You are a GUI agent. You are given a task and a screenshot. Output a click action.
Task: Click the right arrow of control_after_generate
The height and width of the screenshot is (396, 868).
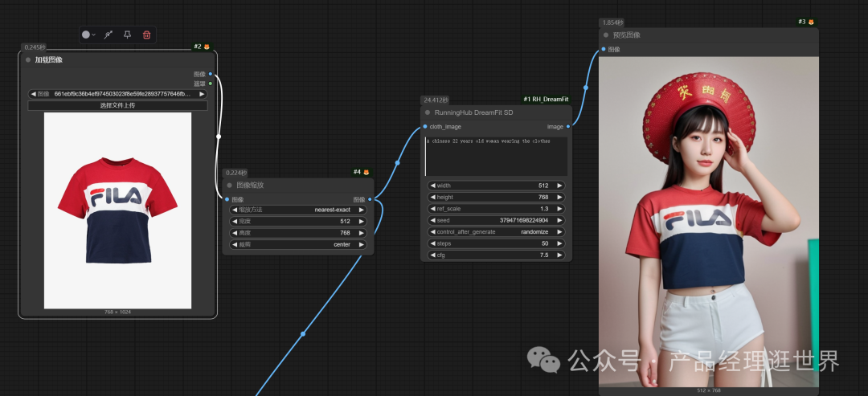point(559,232)
